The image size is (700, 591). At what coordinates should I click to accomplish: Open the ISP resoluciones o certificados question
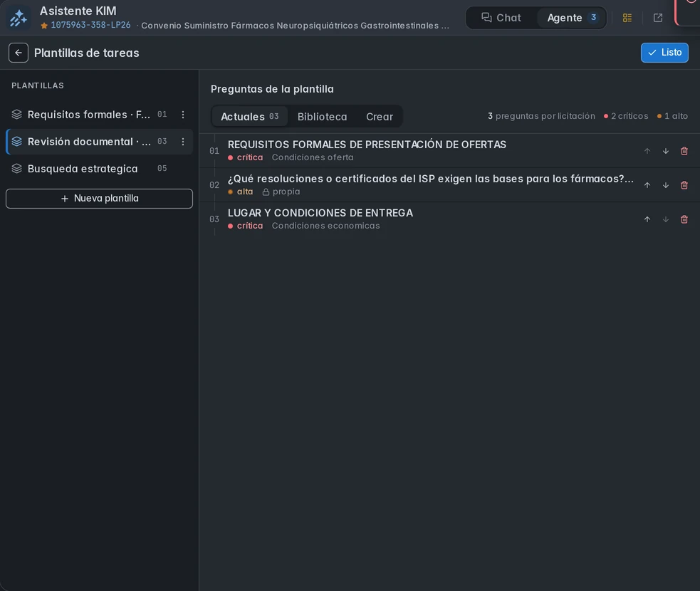(x=430, y=179)
